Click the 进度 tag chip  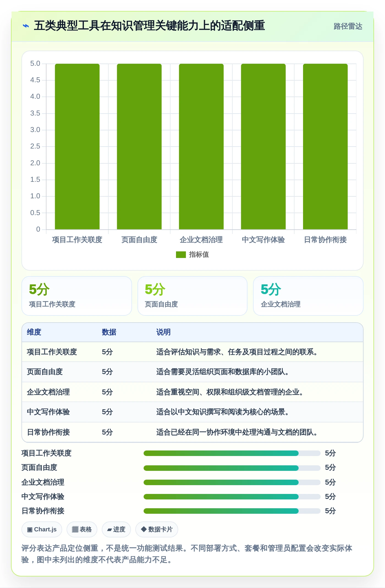(x=116, y=529)
